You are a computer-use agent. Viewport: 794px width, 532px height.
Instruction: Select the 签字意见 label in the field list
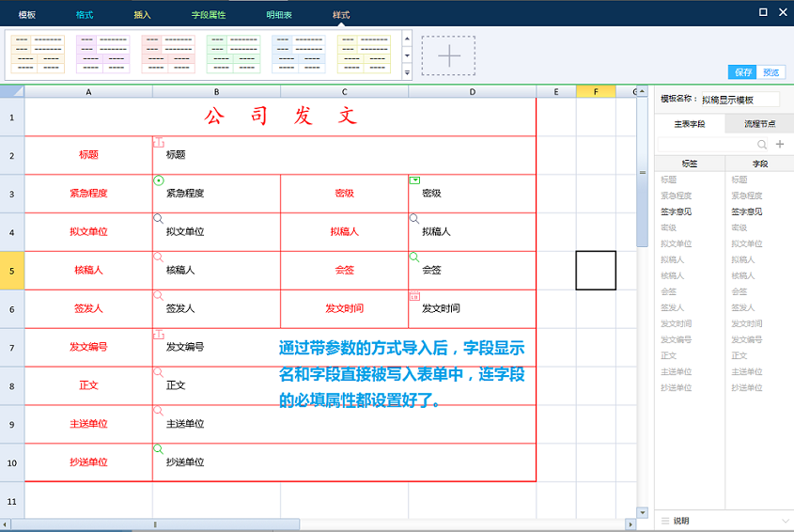pos(676,211)
